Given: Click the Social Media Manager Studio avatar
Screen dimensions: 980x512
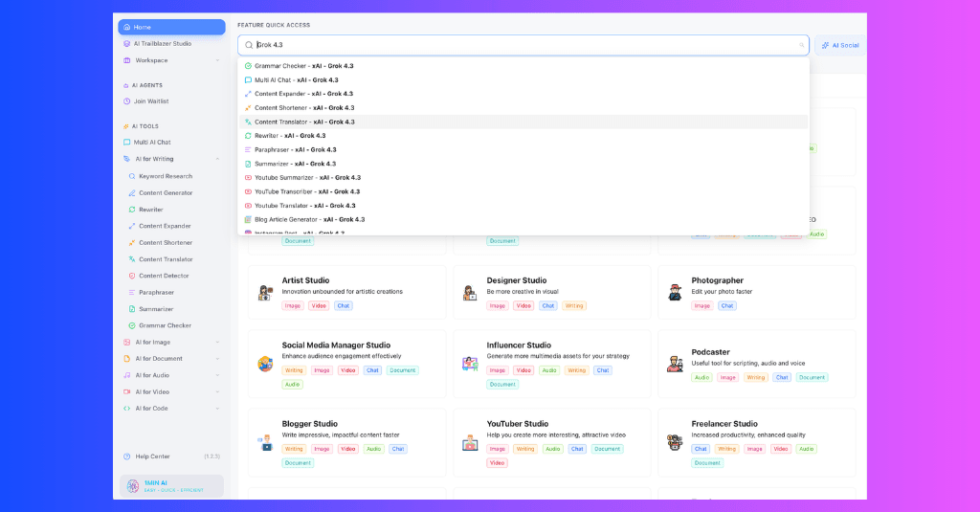Looking at the screenshot, I should (266, 364).
